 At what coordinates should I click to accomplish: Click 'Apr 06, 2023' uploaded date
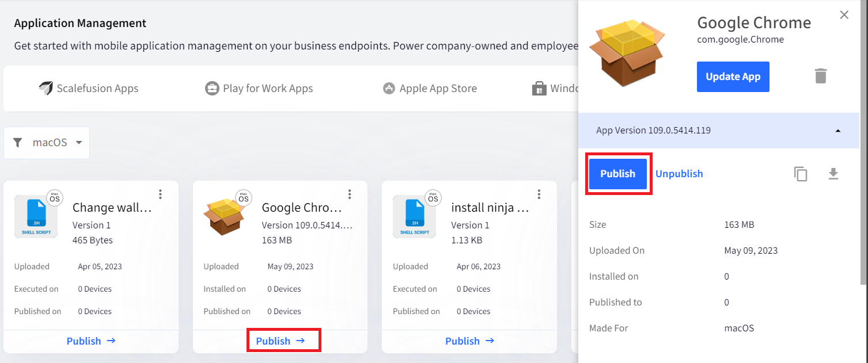click(x=479, y=266)
